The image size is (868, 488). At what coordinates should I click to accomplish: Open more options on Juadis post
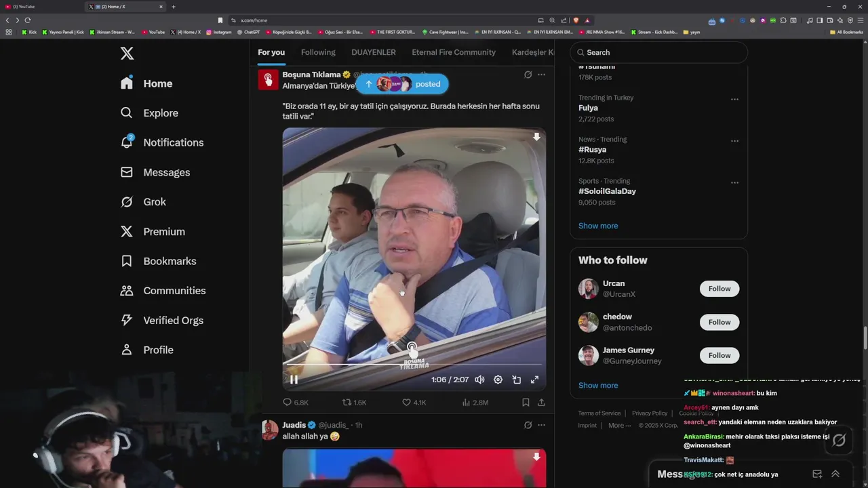[x=541, y=425]
